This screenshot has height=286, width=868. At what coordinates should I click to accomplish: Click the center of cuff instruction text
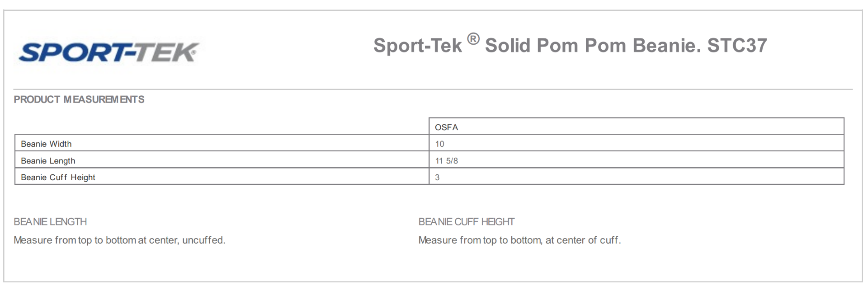519,240
